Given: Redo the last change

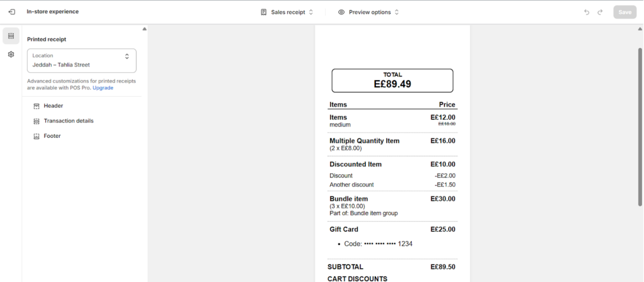Looking at the screenshot, I should click(x=600, y=12).
